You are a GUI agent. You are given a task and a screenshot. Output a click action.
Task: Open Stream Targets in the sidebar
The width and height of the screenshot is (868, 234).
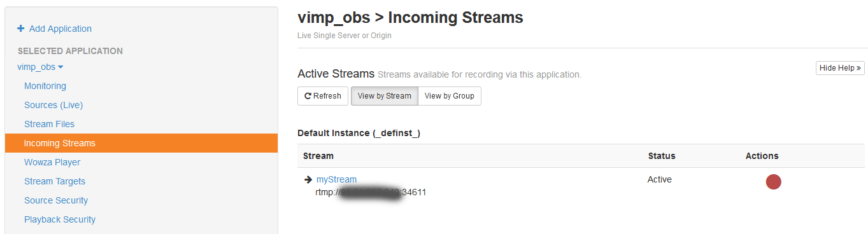click(x=55, y=181)
